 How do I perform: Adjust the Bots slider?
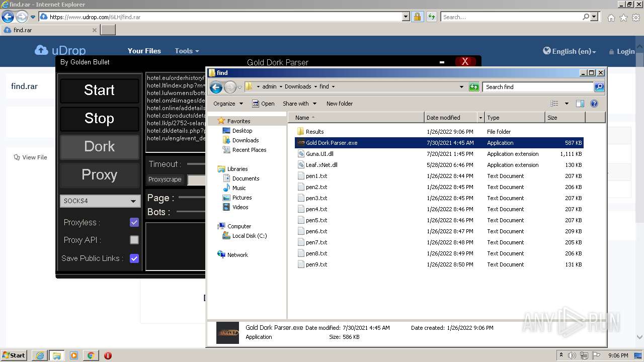click(x=191, y=212)
